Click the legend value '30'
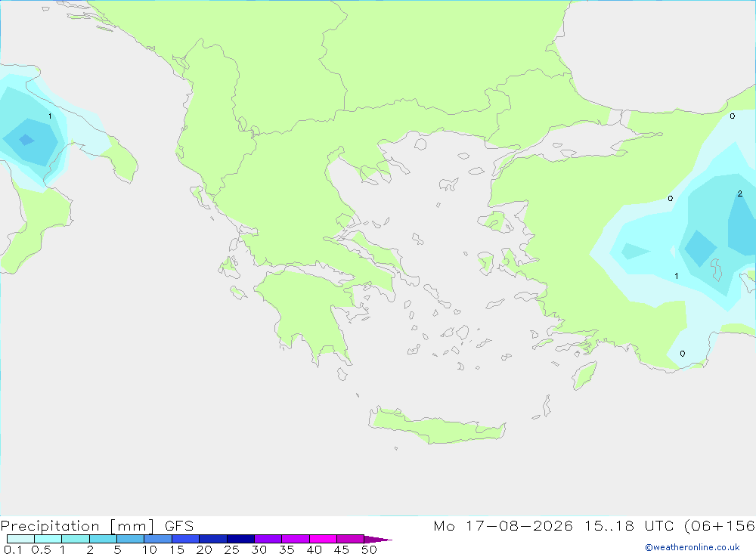756x554 pixels. tap(259, 549)
